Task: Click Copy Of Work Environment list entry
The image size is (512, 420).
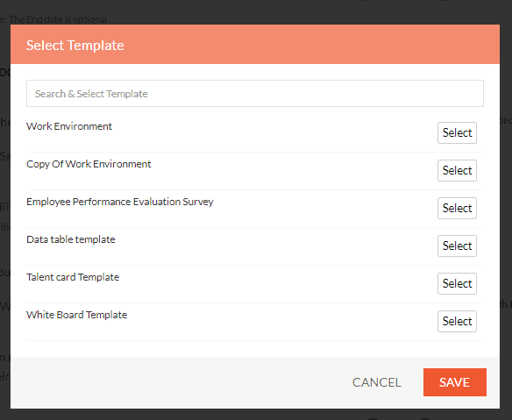Action: [89, 164]
